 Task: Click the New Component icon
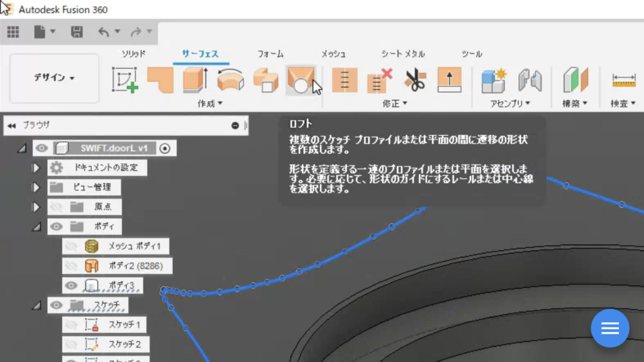coord(494,81)
